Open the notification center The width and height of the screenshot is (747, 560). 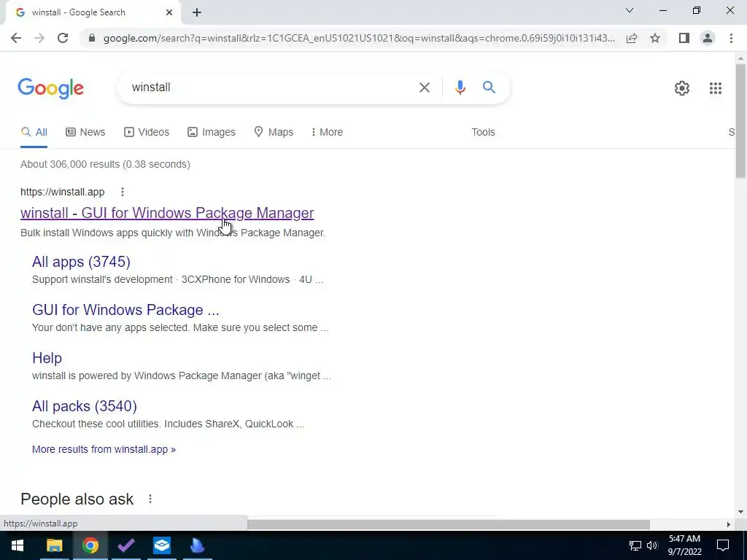pyautogui.click(x=723, y=545)
